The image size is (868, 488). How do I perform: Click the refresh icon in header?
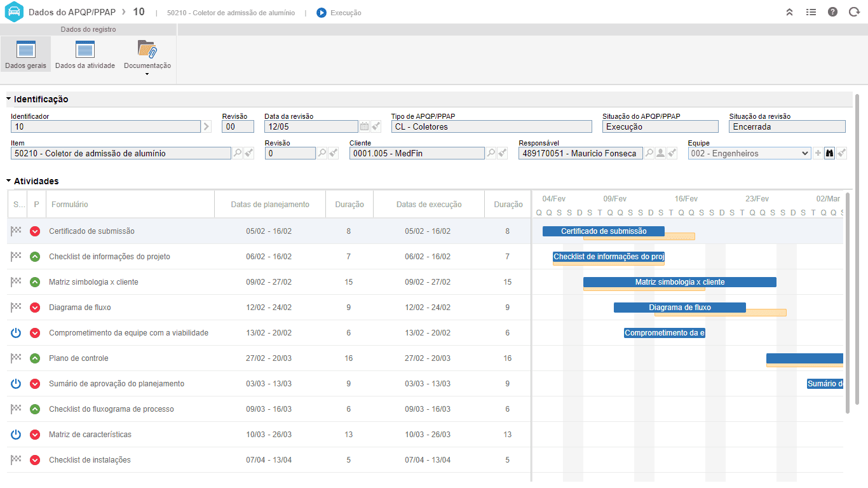click(x=854, y=12)
